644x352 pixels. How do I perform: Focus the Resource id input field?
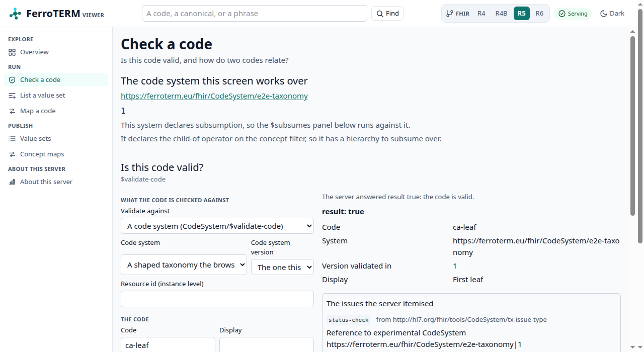pos(217,299)
